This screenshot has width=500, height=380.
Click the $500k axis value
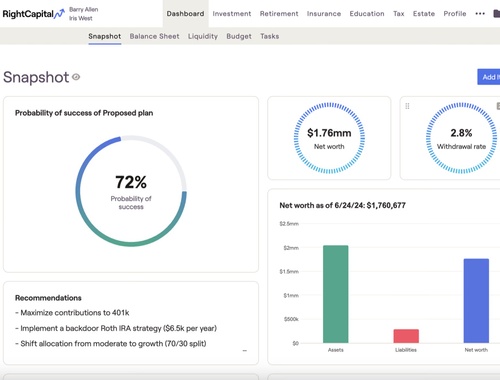point(291,319)
